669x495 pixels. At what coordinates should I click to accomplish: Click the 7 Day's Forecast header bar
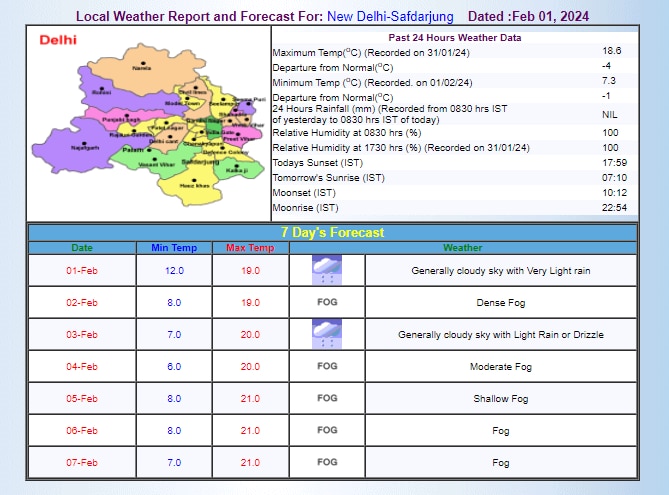[332, 233]
